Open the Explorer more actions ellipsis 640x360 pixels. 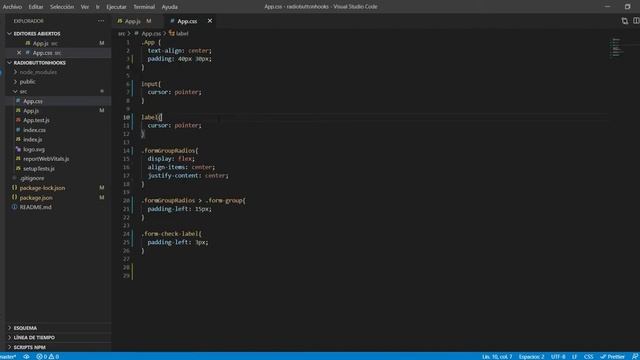point(101,21)
